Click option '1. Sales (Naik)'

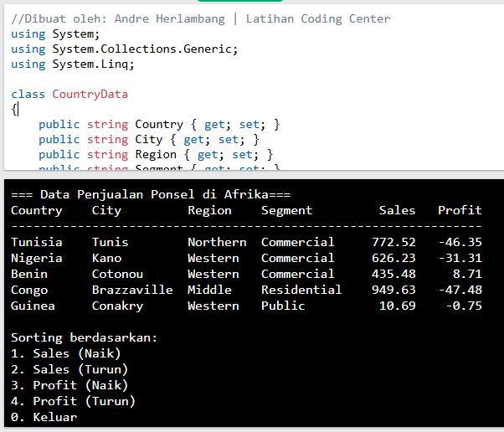point(66,353)
